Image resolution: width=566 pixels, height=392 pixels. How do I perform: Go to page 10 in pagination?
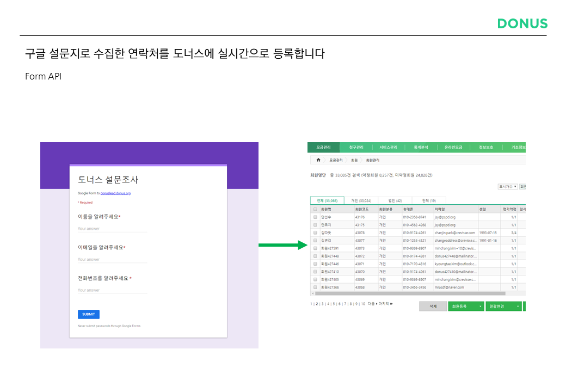(x=363, y=304)
